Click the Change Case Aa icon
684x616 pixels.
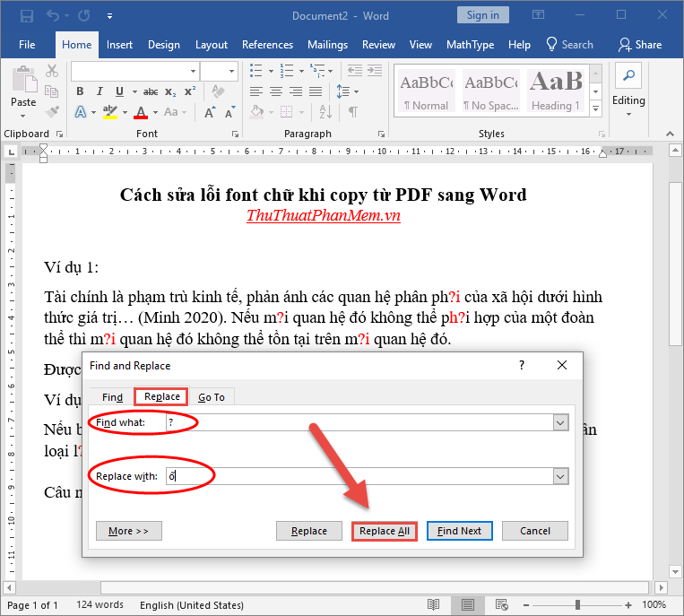(171, 112)
